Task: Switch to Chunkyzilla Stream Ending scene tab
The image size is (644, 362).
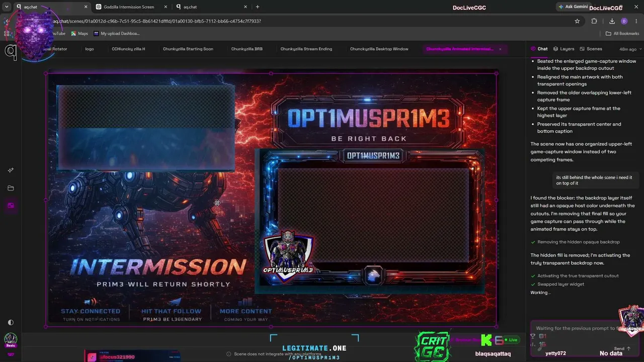Action: (x=306, y=49)
